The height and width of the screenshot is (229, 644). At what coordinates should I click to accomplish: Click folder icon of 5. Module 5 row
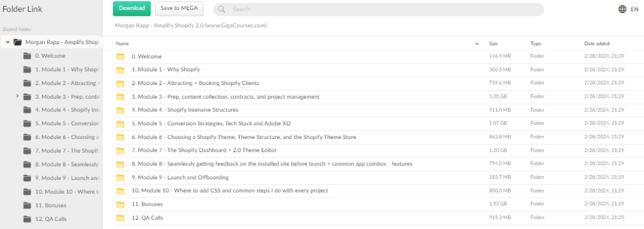120,123
